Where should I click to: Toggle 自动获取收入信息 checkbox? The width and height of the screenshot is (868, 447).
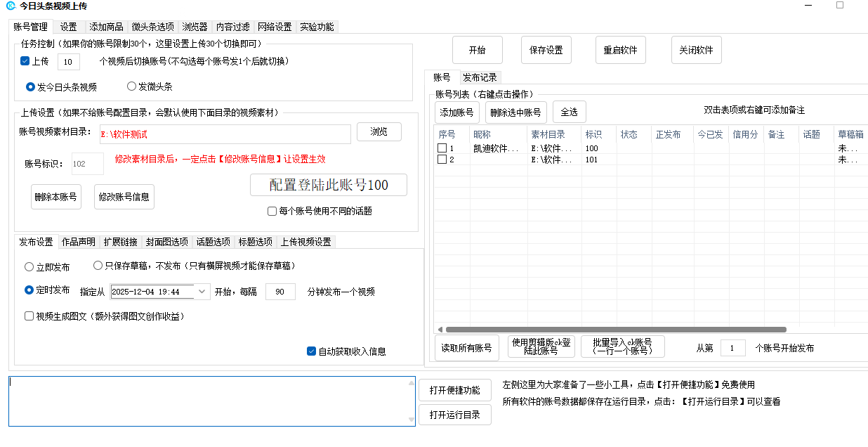pos(312,351)
